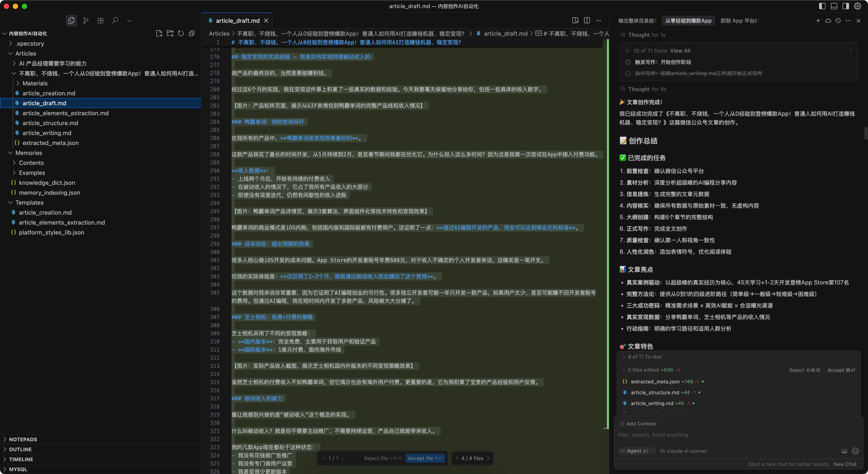Open the settings gear icon
Viewport: 868px width, 474px height.
tap(858, 6)
